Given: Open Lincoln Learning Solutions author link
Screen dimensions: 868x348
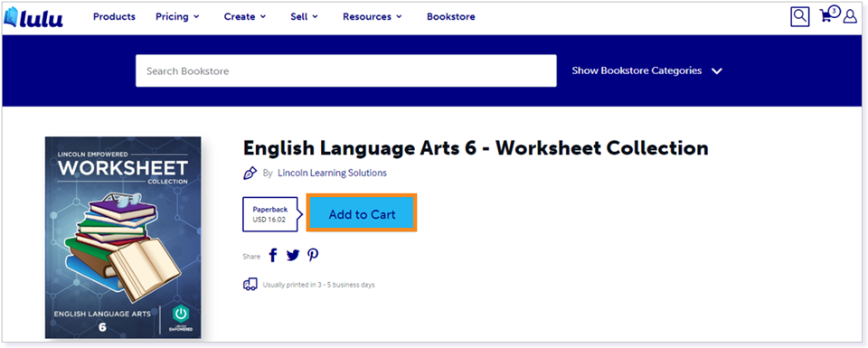Looking at the screenshot, I should (x=332, y=173).
